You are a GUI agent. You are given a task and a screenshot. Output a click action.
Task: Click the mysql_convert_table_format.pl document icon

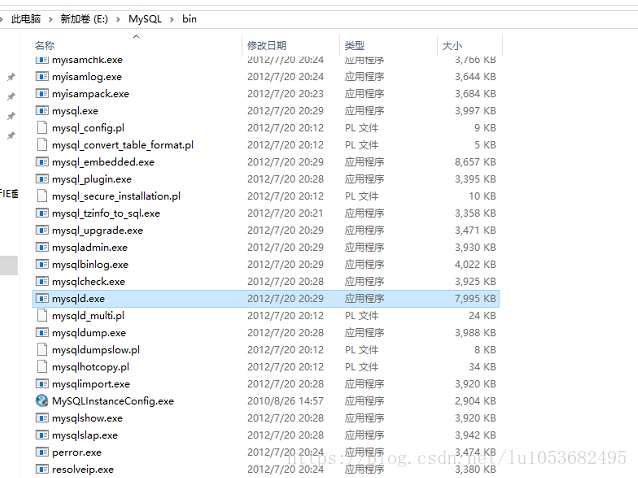pos(42,145)
